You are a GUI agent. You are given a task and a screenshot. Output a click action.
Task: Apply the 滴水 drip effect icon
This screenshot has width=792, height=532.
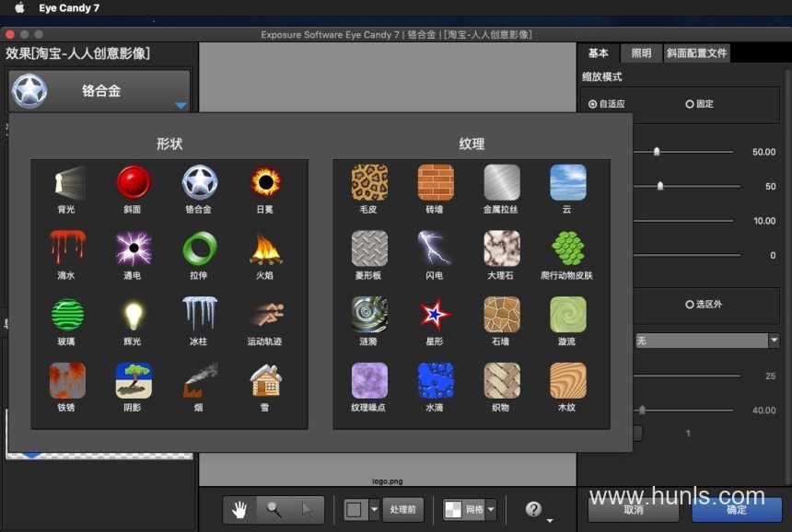tap(66, 249)
